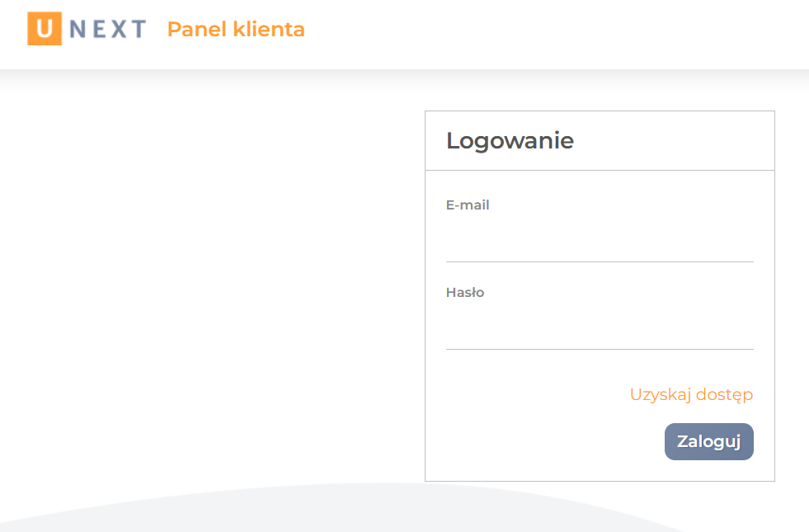Image resolution: width=809 pixels, height=532 pixels.
Task: Click the Logowanie form card
Action: (x=600, y=297)
